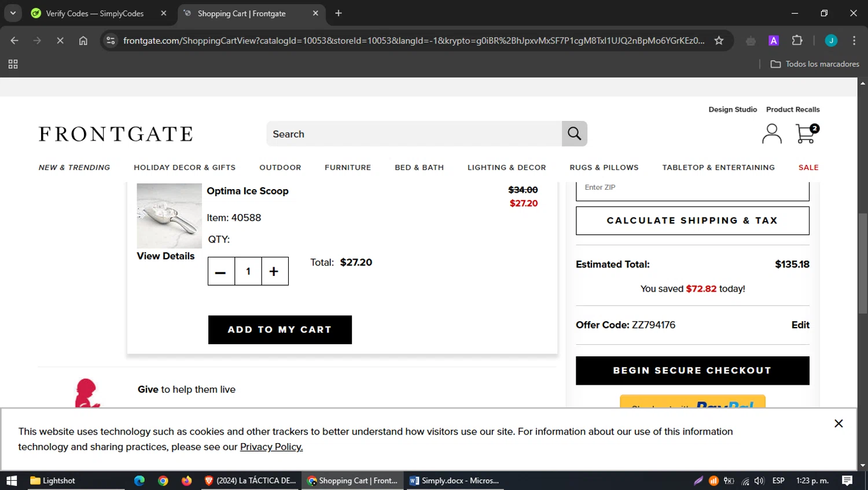Switch to Verify Codes SimplyCodes tab

pos(95,13)
